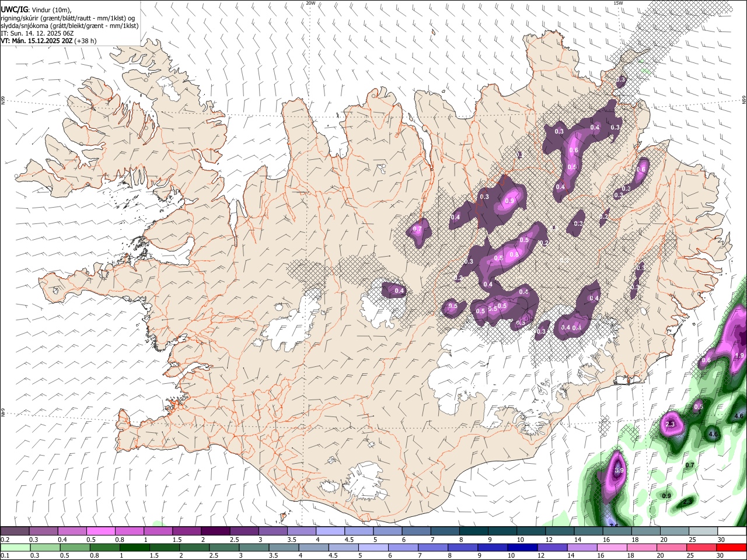This screenshot has height=560, width=747.
Task: Pick the darkest purple 2 swatch, upper legend row
Action: [x=215, y=531]
